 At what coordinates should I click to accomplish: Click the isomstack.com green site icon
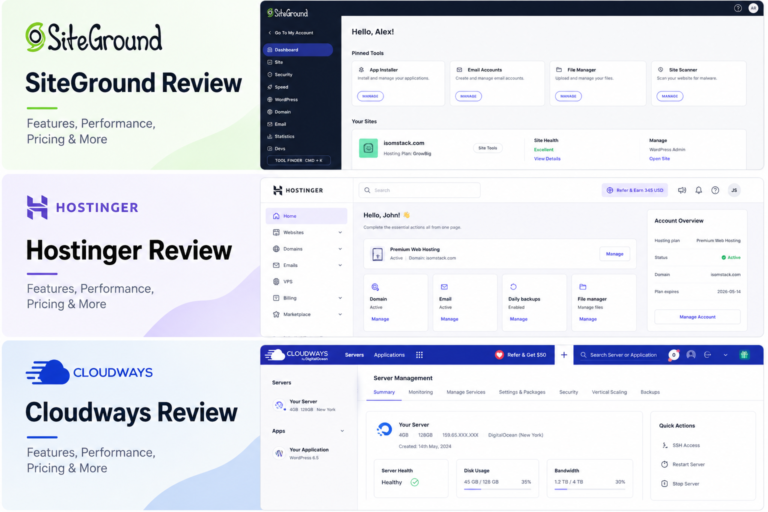pyautogui.click(x=368, y=148)
